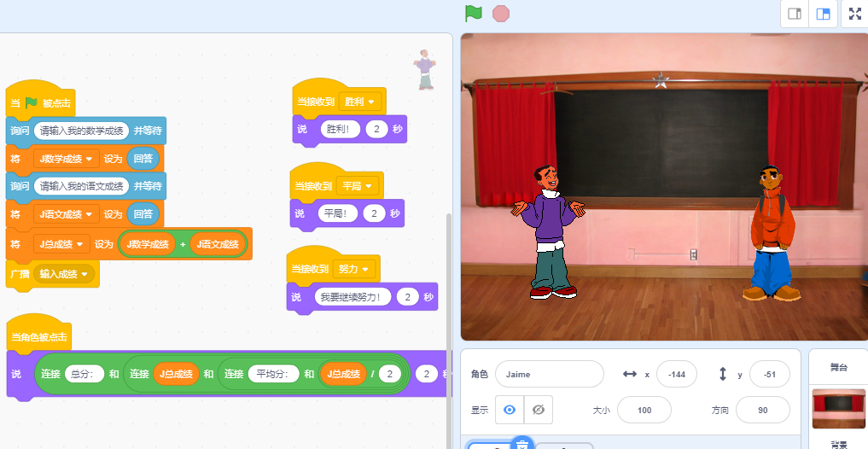This screenshot has width=868, height=449.
Task: Click the 总分: text field
Action: [x=84, y=374]
